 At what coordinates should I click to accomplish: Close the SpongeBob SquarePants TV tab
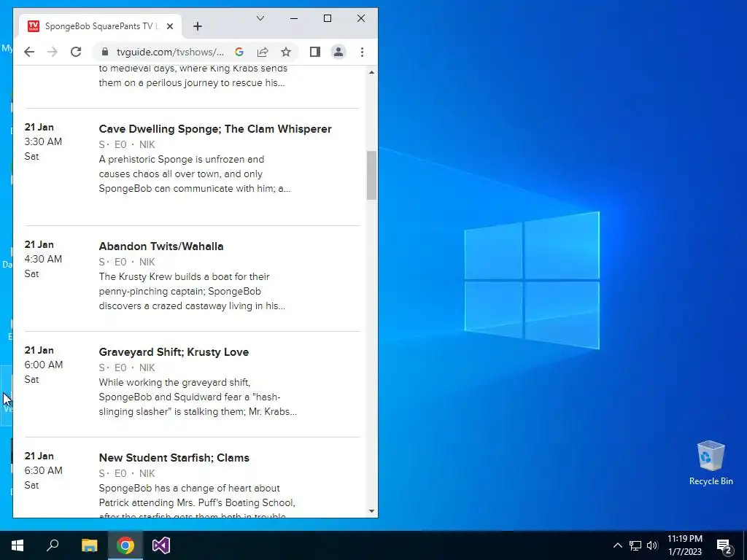(169, 26)
